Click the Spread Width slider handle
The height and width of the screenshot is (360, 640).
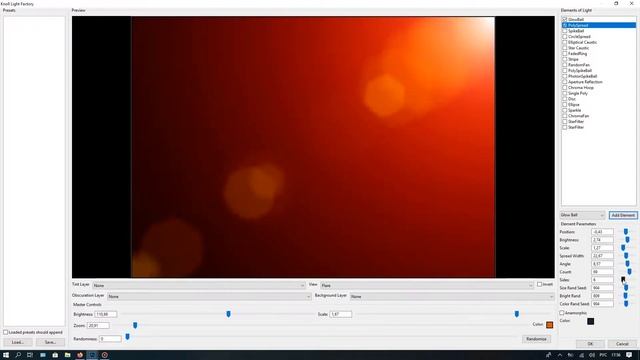pos(626,256)
